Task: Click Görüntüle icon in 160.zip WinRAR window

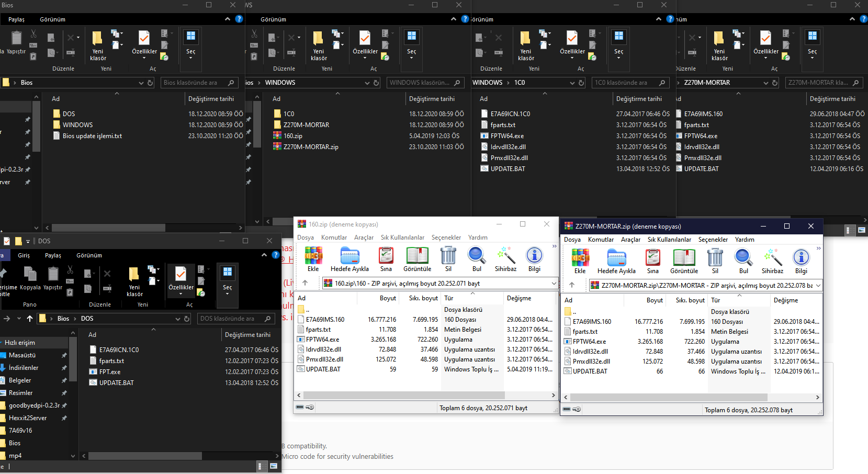Action: tap(418, 259)
